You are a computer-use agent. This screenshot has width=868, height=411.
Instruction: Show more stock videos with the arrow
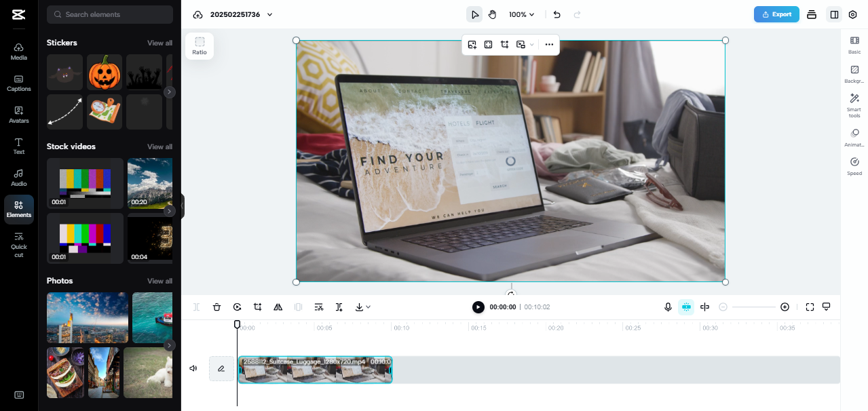170,211
